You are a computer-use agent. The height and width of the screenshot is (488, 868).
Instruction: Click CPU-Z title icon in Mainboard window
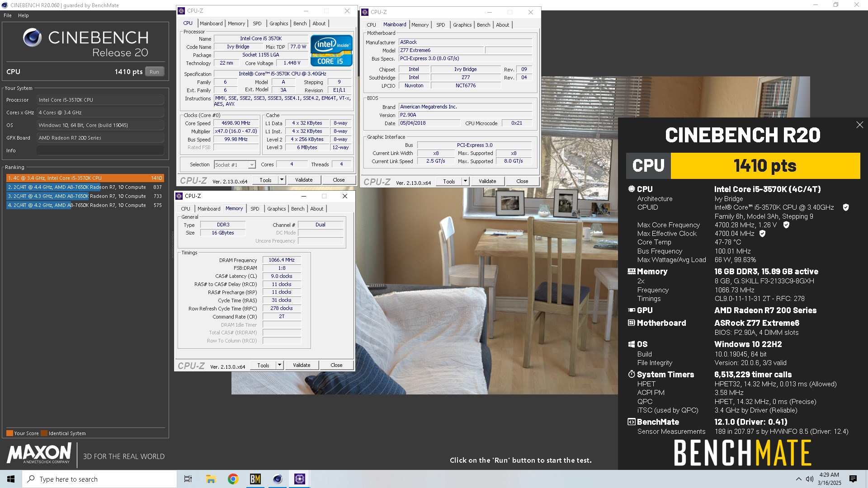coord(365,12)
